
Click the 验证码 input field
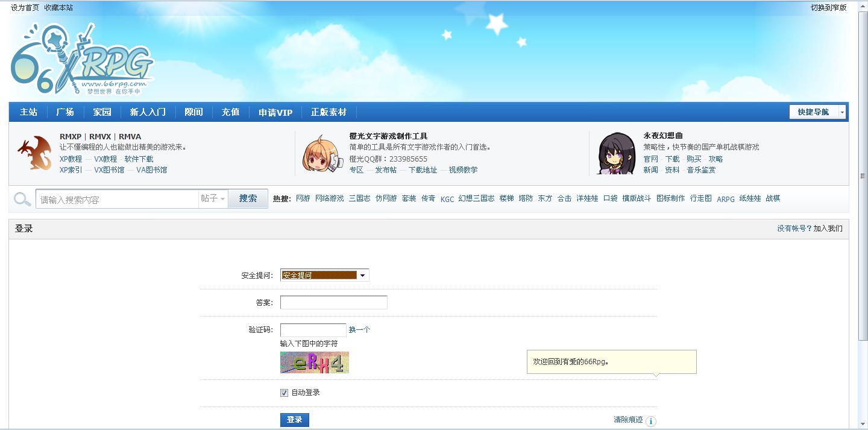313,330
